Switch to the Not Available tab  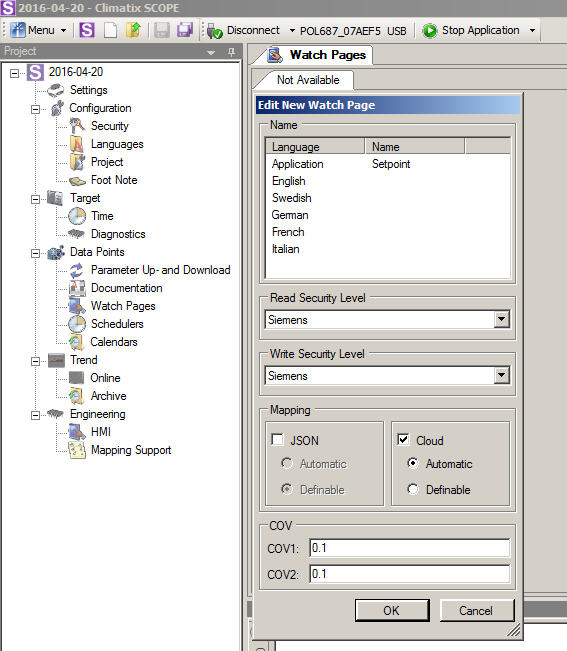(x=308, y=80)
